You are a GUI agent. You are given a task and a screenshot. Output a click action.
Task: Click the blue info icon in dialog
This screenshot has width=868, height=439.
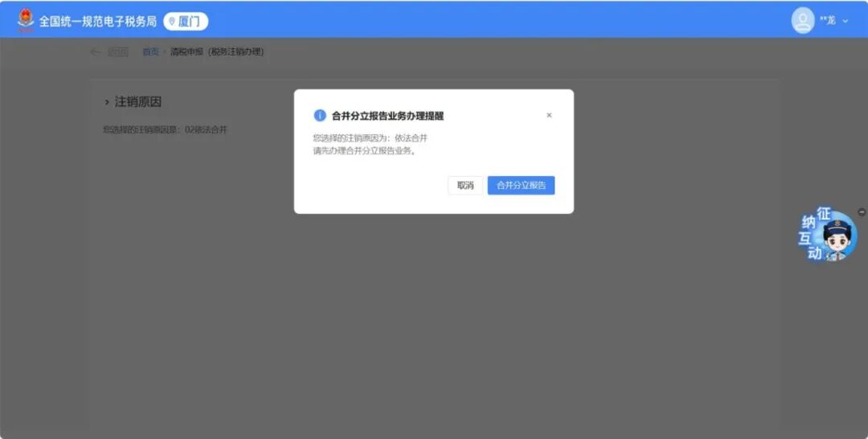click(320, 115)
